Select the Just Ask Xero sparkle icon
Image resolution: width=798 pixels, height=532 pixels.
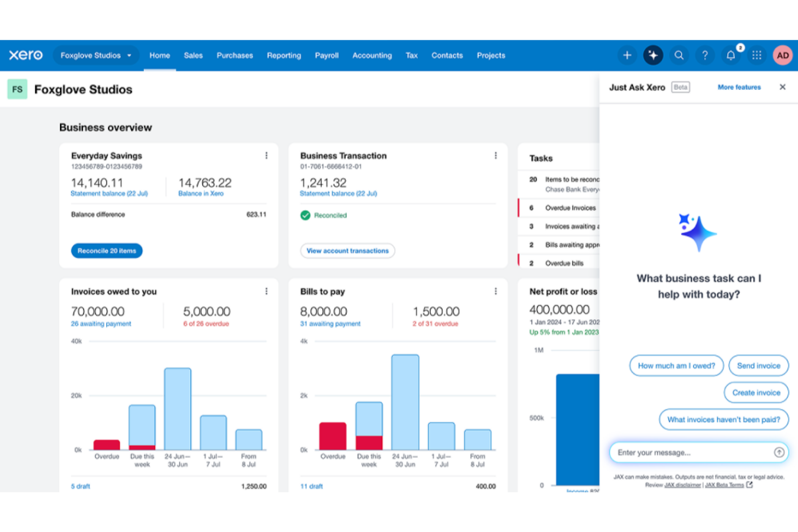(x=653, y=55)
